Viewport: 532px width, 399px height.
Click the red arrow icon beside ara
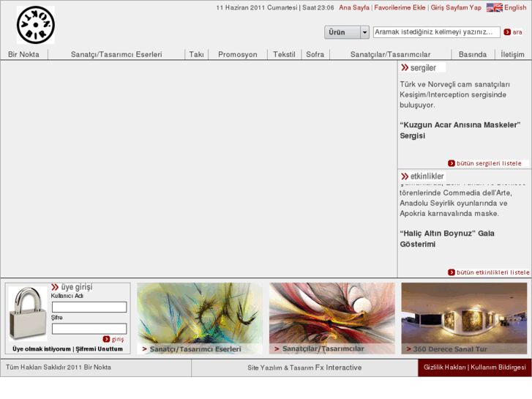coord(507,32)
